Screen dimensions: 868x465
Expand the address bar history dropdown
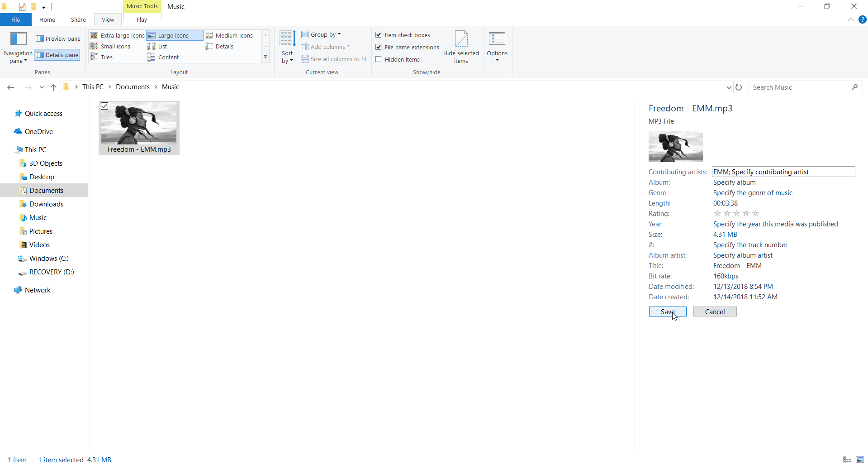[728, 87]
